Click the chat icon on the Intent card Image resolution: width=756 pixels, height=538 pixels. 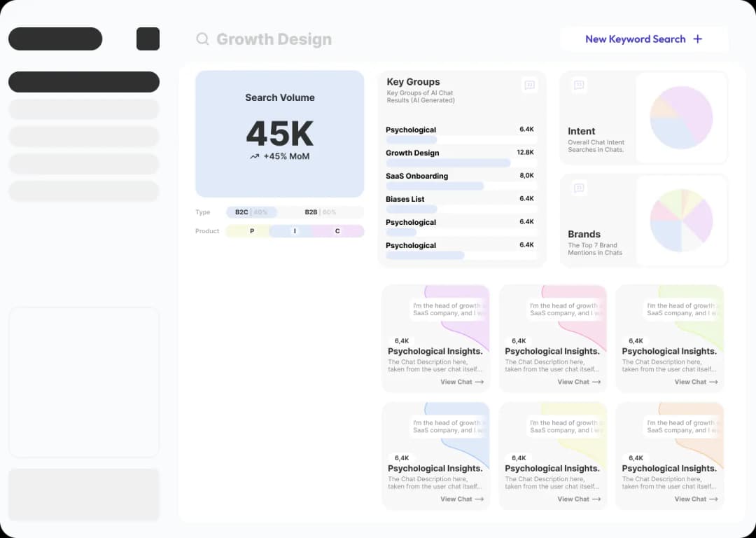point(579,85)
